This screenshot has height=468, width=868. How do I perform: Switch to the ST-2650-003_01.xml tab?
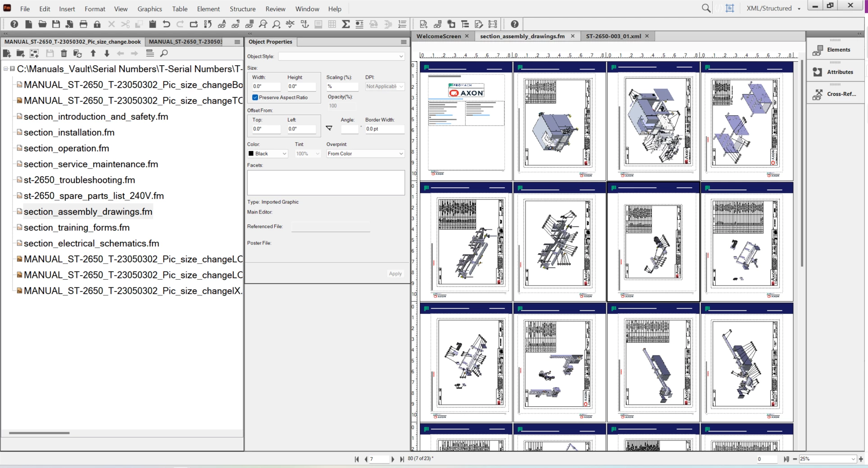coord(613,36)
